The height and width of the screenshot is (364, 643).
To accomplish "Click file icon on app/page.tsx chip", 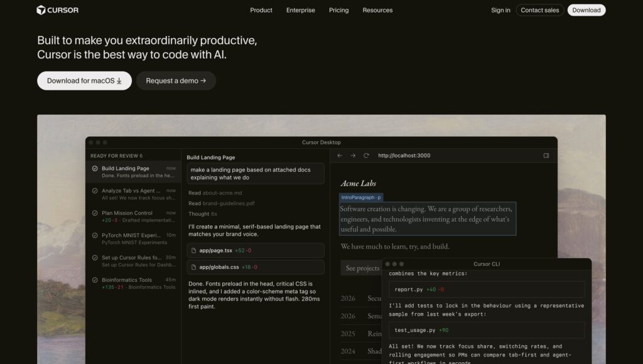I will click(193, 250).
